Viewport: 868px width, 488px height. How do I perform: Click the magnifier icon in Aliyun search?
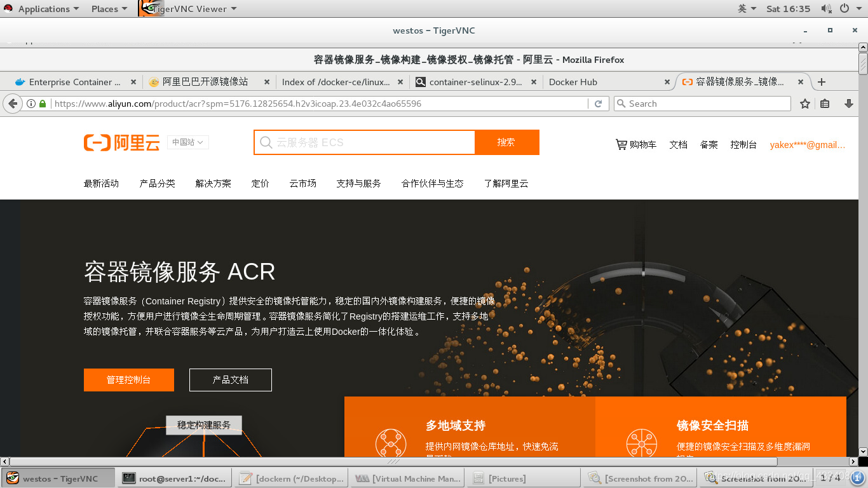266,142
